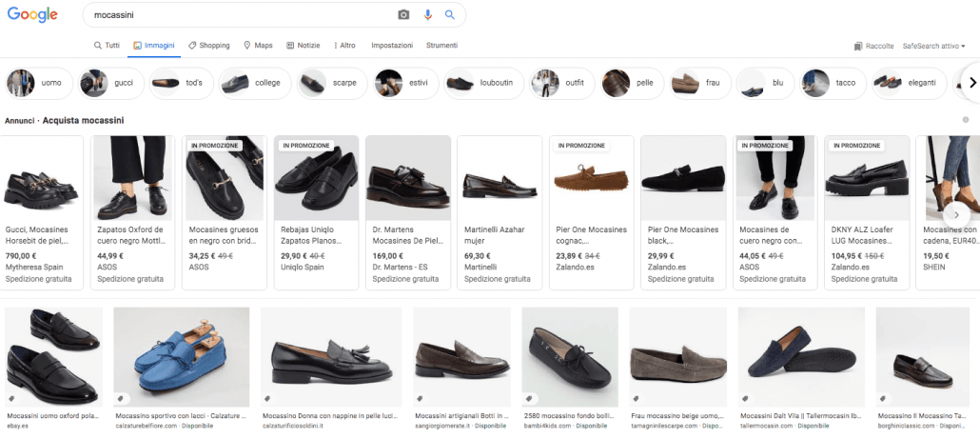980x439 pixels.
Task: Open ebay.es black penny loafers image
Action: (53, 357)
